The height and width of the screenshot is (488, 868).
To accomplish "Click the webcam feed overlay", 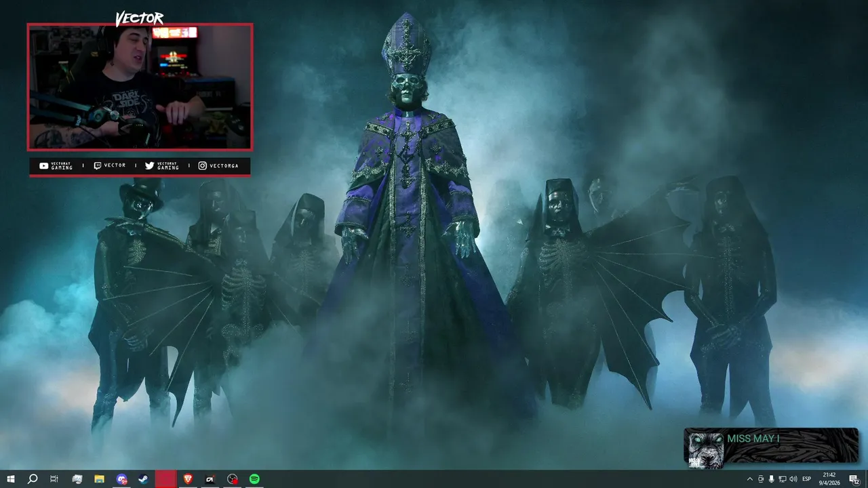I will (x=140, y=87).
